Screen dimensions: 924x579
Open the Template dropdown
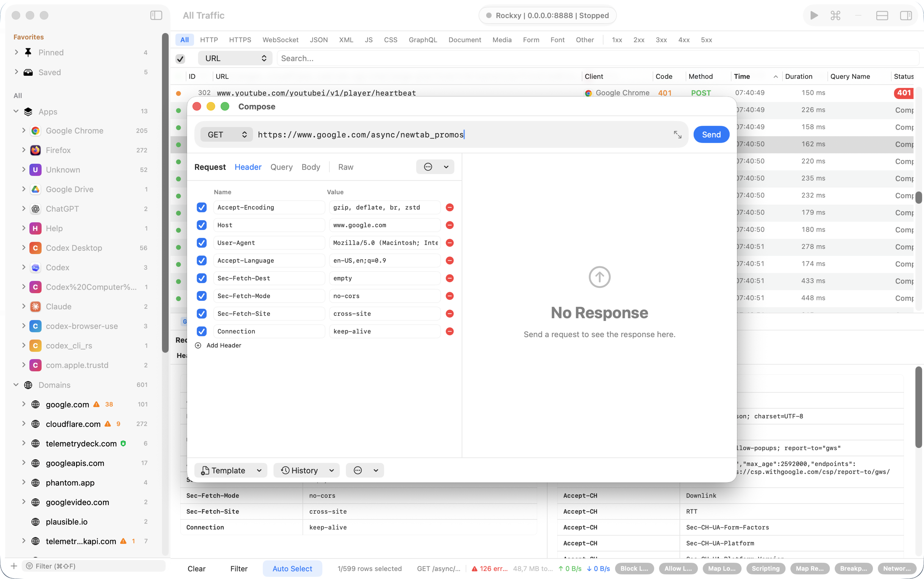231,470
